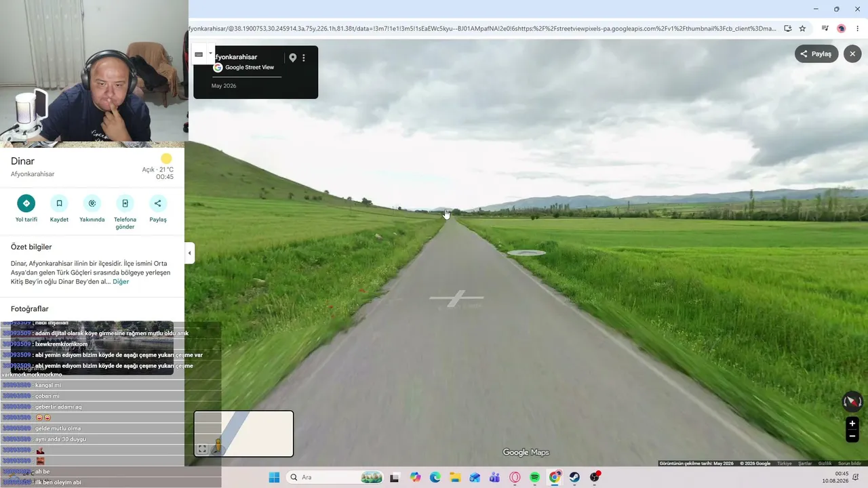
Task: Save Dinar with the Kaydet icon
Action: (59, 203)
